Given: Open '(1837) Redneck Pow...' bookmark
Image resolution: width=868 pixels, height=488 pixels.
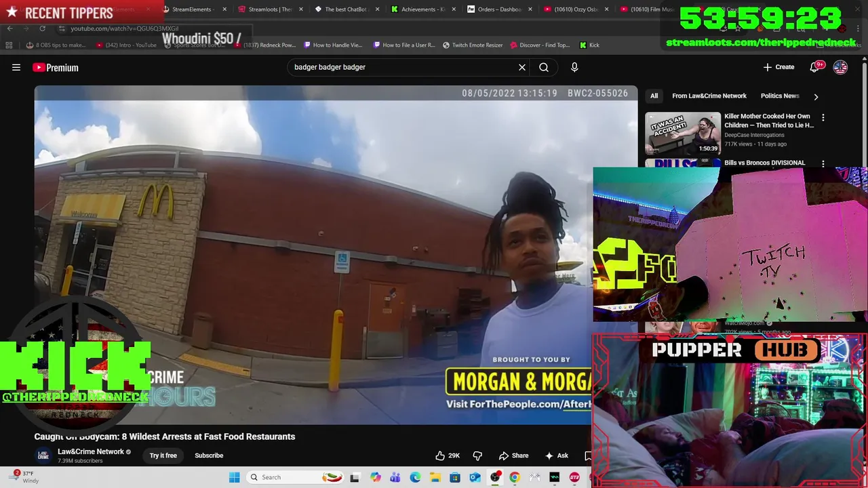Looking at the screenshot, I should pos(265,45).
